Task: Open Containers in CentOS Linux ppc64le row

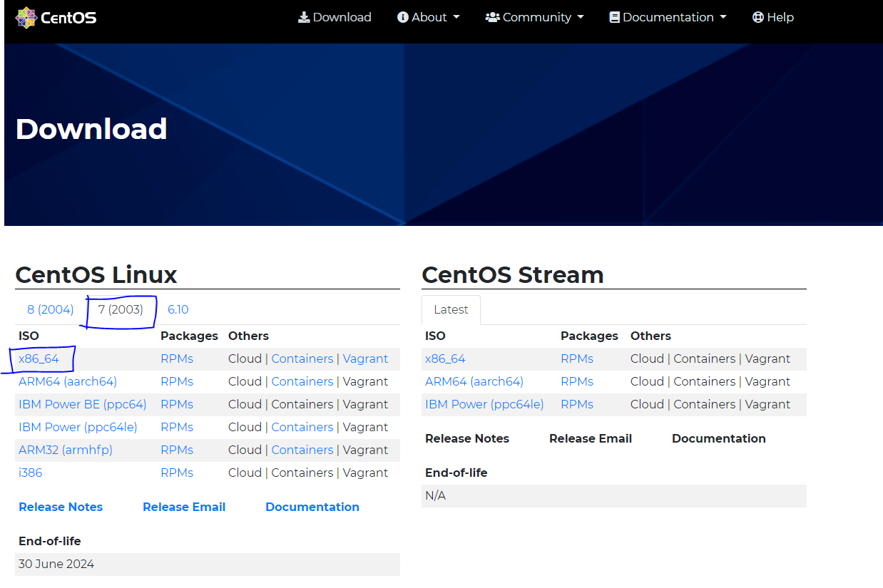Action: pyautogui.click(x=302, y=427)
